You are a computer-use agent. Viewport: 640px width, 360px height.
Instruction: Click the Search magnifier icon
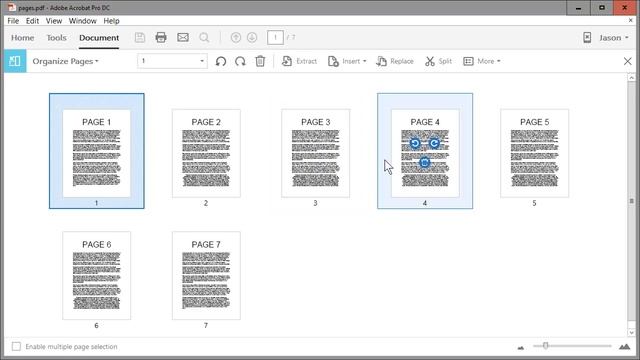point(204,38)
